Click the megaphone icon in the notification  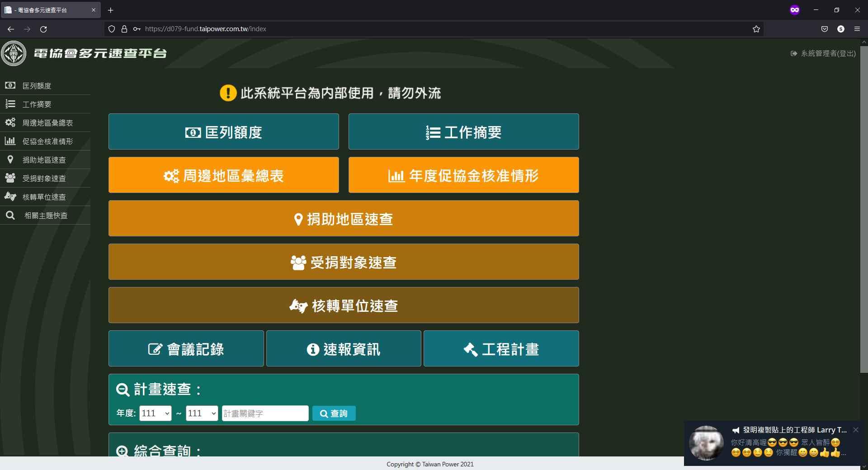[x=736, y=430]
